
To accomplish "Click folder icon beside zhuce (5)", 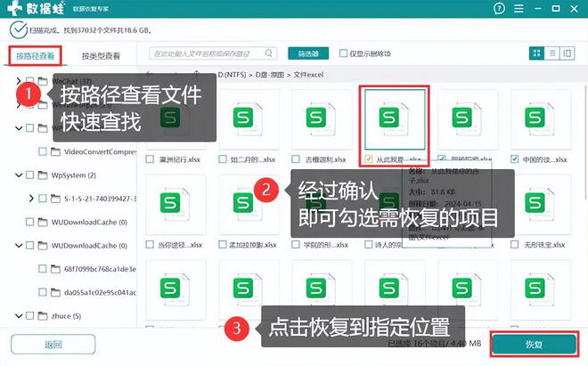I will pos(43,316).
